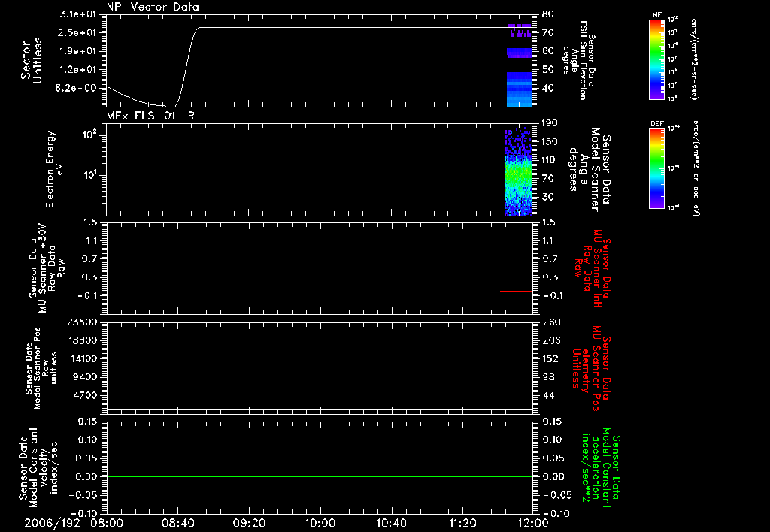The width and height of the screenshot is (770, 532).
Task: Click the light-blue NPI sector data block
Action: pos(519,89)
